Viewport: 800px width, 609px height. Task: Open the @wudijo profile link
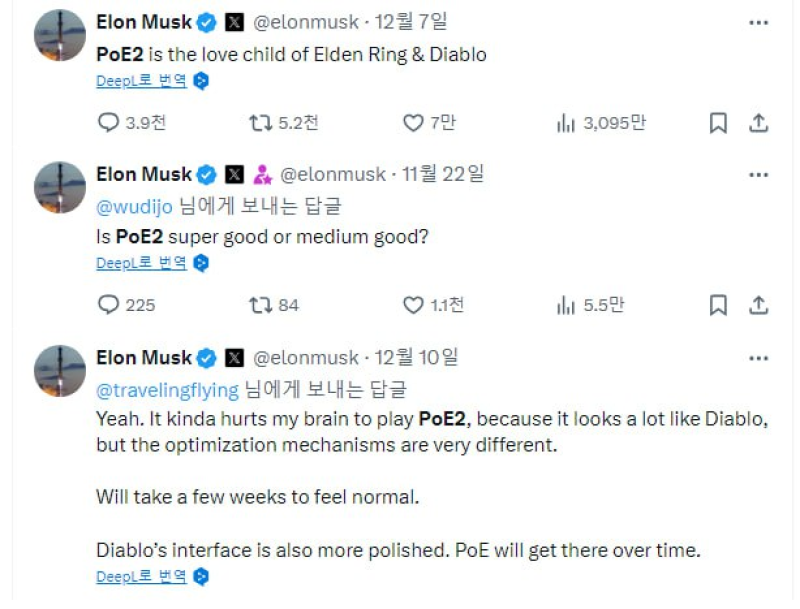point(134,207)
